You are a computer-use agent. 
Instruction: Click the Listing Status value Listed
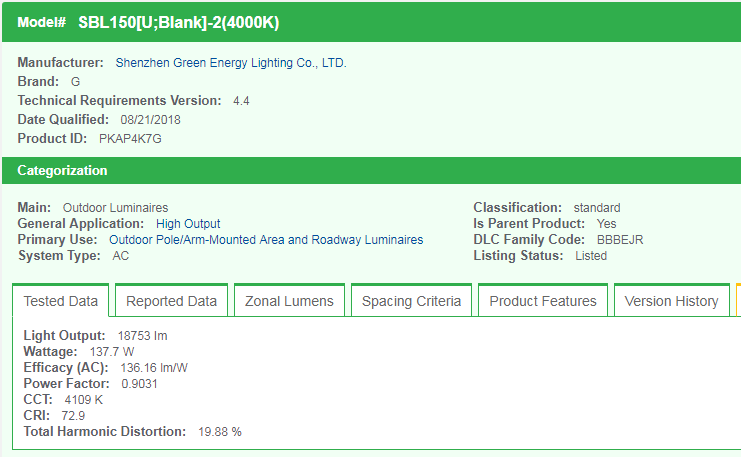point(591,256)
